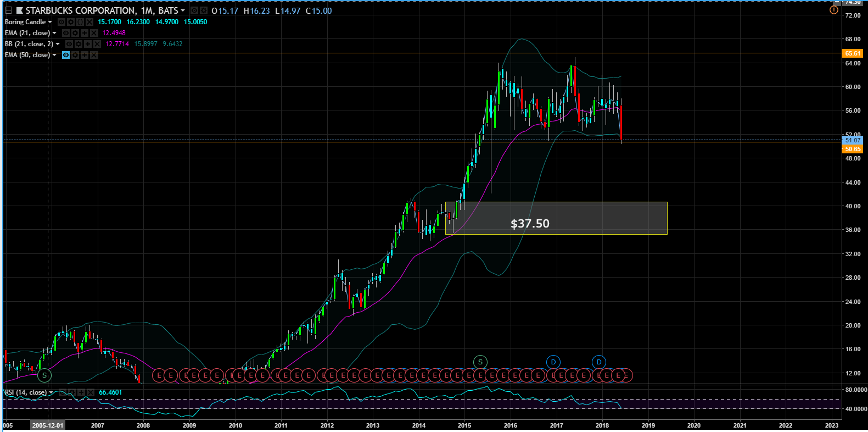Click the 2023 label on the time axis
The width and height of the screenshot is (868, 432).
tap(832, 425)
